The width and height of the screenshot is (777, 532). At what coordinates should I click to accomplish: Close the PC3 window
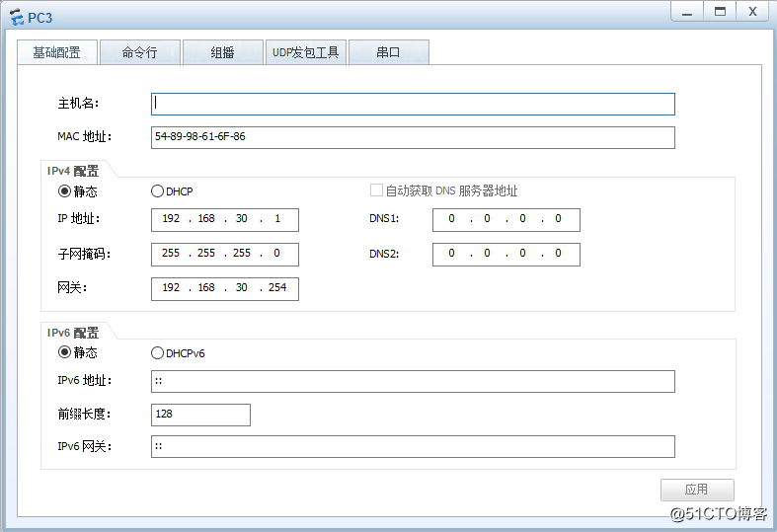[753, 12]
